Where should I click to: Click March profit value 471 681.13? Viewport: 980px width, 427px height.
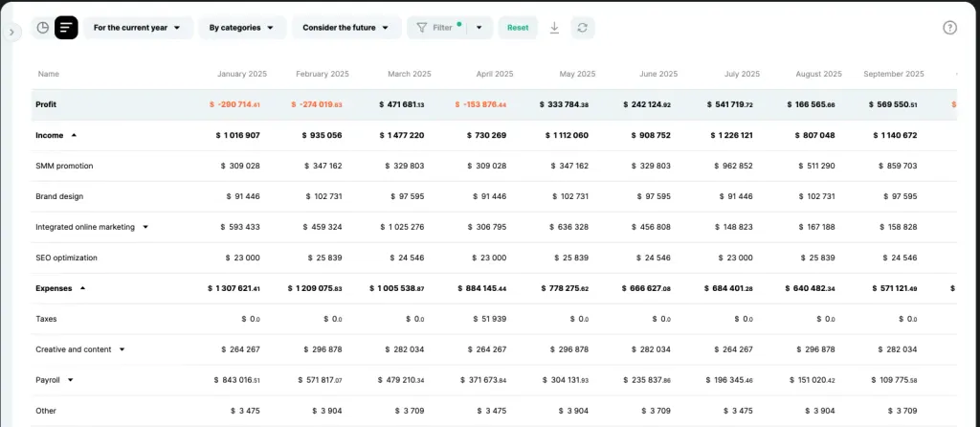pos(401,104)
